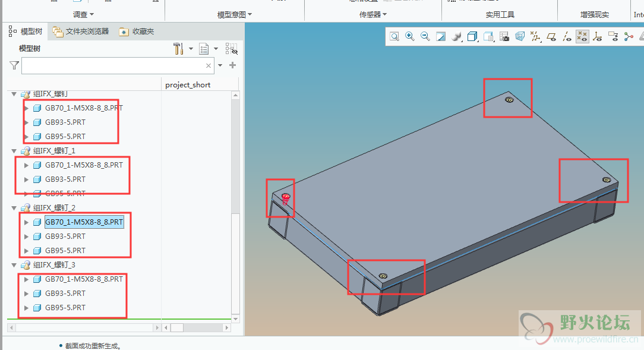Click the Zoom Out magnifier icon
The height and width of the screenshot is (350, 644).
[x=425, y=37]
